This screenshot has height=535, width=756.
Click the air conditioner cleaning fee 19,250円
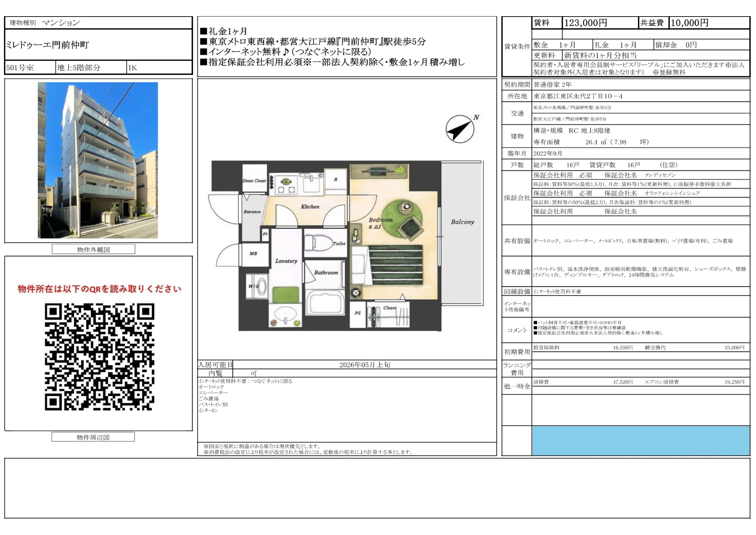734,382
